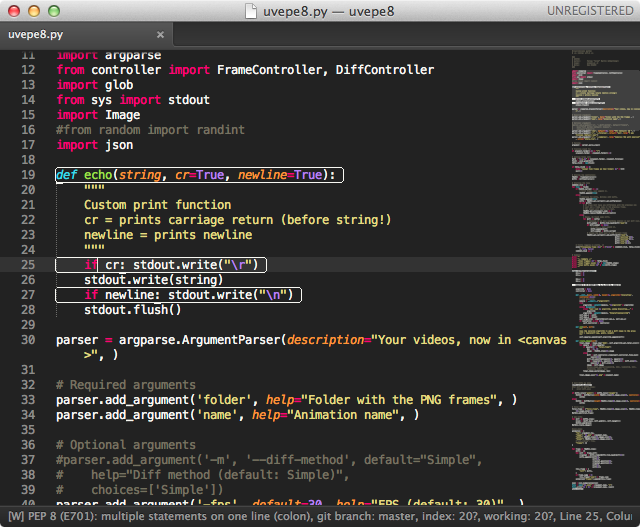The height and width of the screenshot is (527, 640).
Task: Click the UNREGISTERED label in title bar
Action: (590, 11)
